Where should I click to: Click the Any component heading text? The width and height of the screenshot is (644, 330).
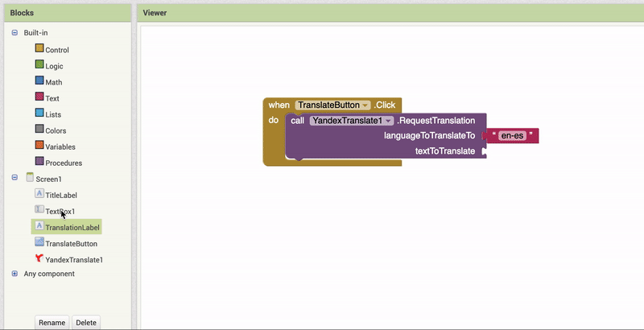tap(49, 274)
